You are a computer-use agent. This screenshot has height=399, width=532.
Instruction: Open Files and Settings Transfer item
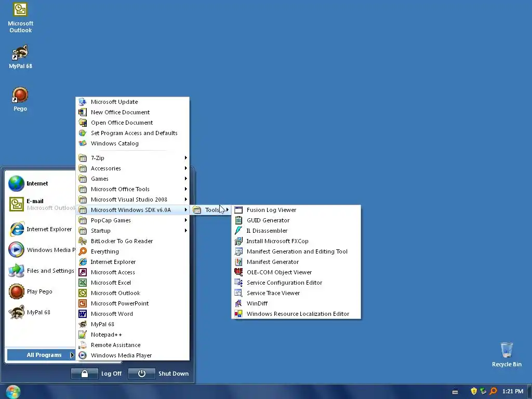(x=40, y=271)
